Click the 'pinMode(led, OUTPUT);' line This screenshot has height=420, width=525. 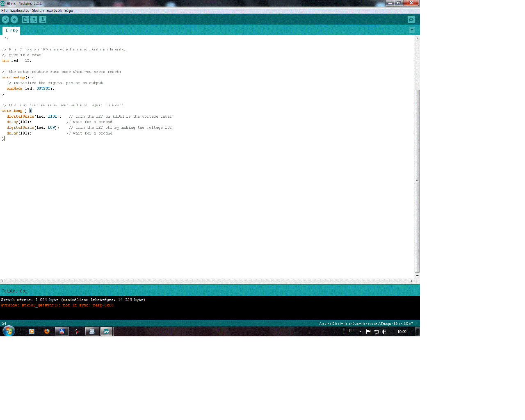click(30, 89)
